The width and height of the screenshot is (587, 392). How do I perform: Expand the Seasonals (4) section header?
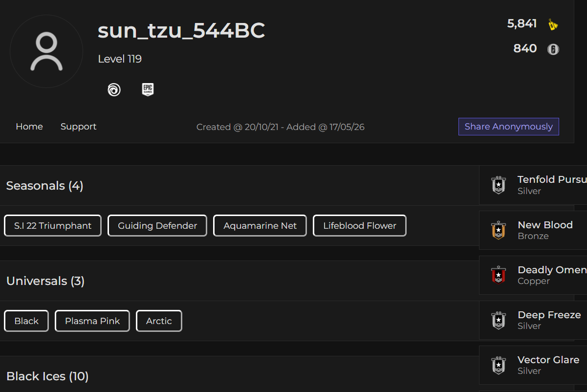pyautogui.click(x=239, y=186)
